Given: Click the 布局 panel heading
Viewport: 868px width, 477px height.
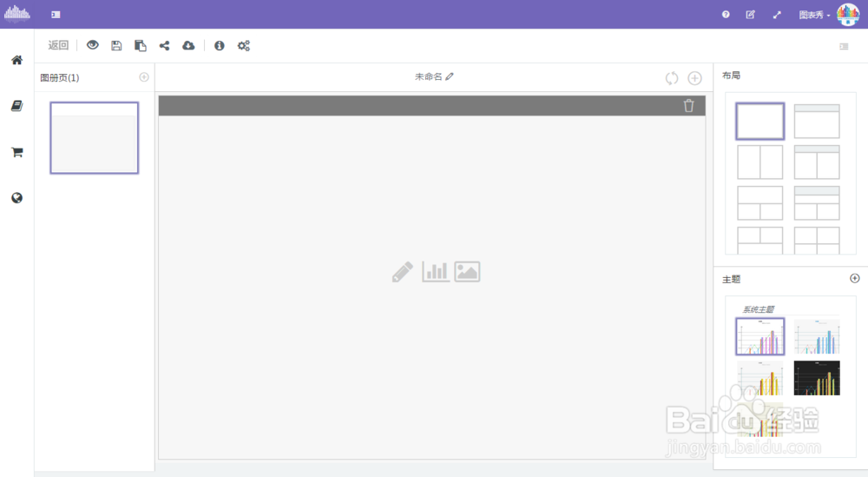Looking at the screenshot, I should point(731,76).
